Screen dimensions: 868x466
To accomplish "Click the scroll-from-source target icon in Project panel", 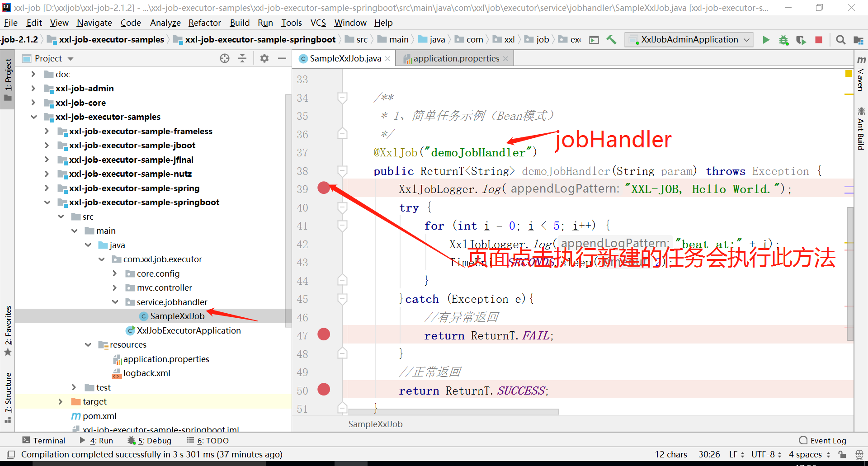I will click(225, 58).
